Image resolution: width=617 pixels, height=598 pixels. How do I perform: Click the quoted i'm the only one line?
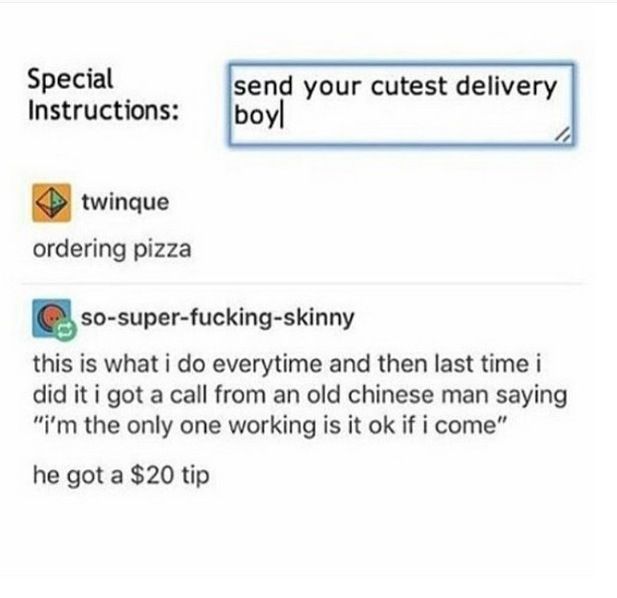coord(268,426)
